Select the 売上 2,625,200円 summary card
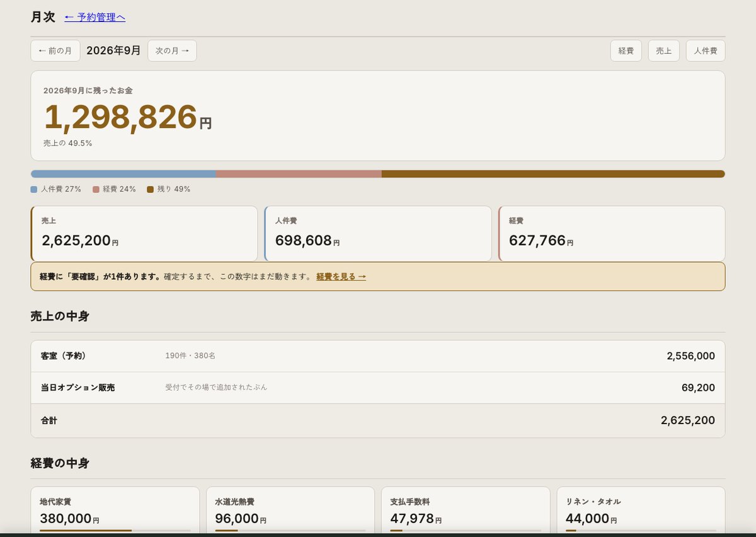Image resolution: width=756 pixels, height=537 pixels. coord(144,233)
